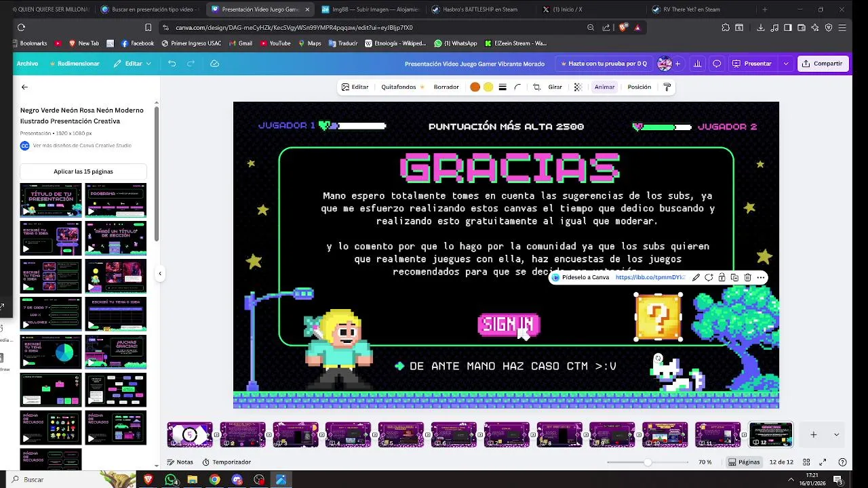Switch to the Buscar en presentación tab

[x=149, y=9]
